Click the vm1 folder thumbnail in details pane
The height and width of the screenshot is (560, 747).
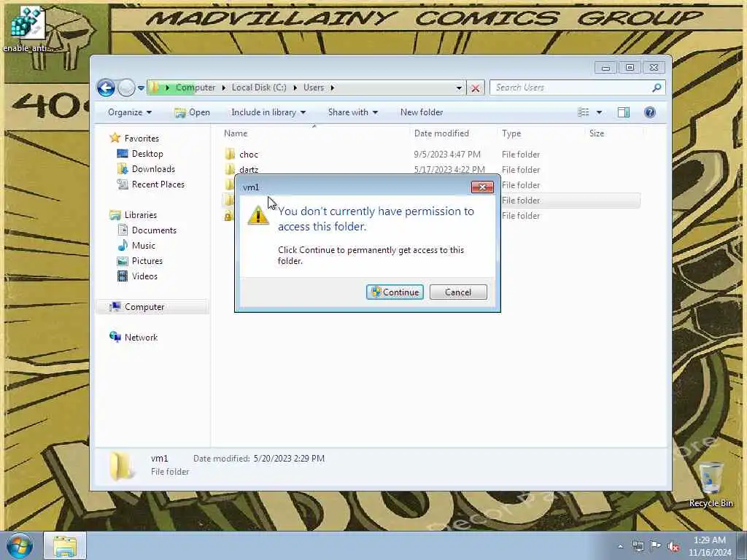(x=122, y=466)
